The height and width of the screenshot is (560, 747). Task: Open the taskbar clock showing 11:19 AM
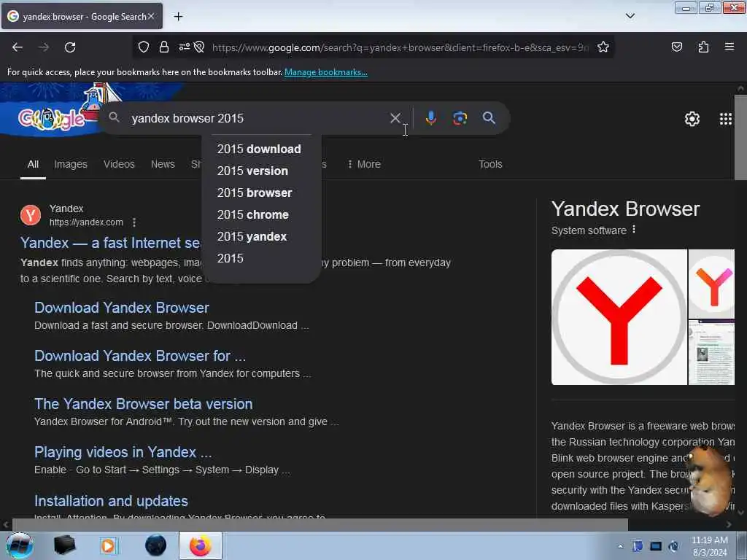(709, 546)
